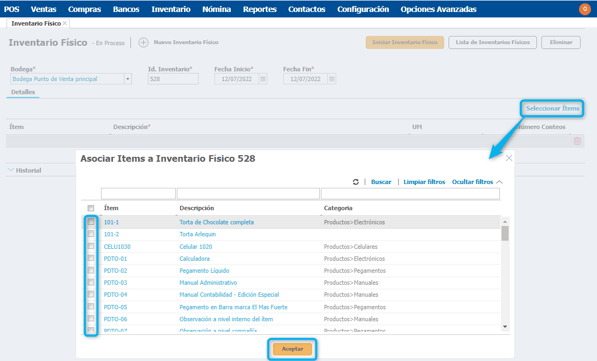Click the orange notification badge at top right
The image size is (597, 361).
(585, 9)
